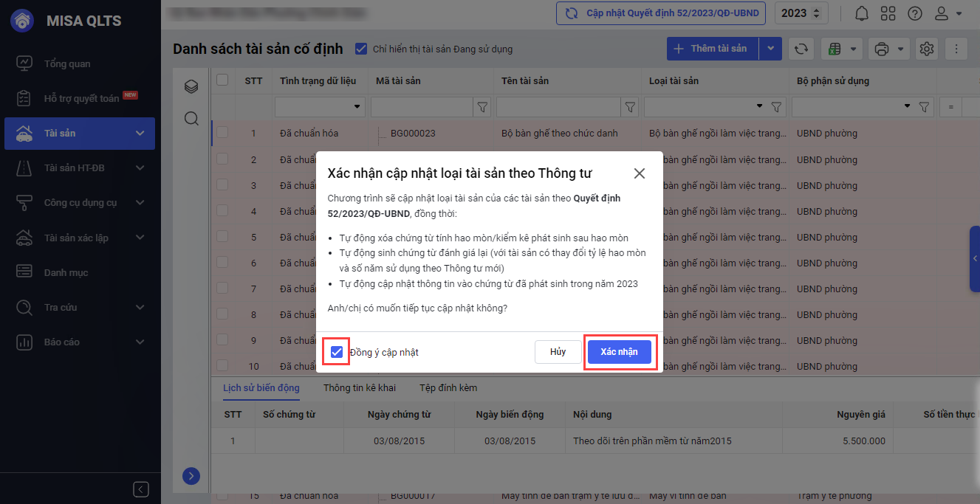Click asset code BG000023
The height and width of the screenshot is (504, 980).
[x=413, y=134]
